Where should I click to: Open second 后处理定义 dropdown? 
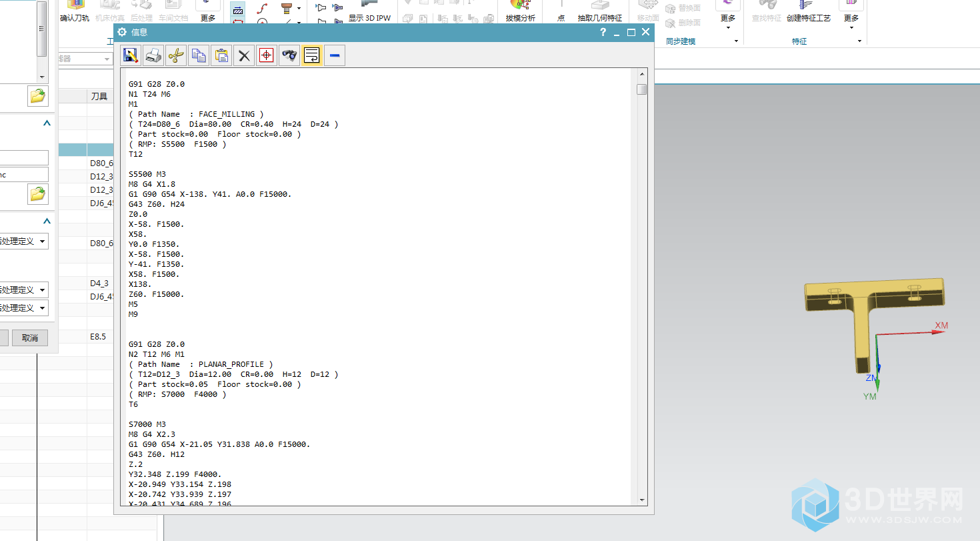[24, 290]
